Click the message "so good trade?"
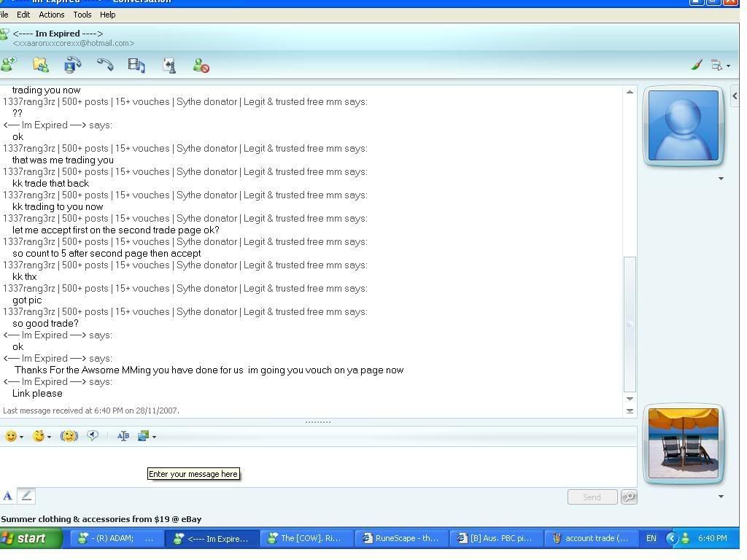 tap(45, 323)
